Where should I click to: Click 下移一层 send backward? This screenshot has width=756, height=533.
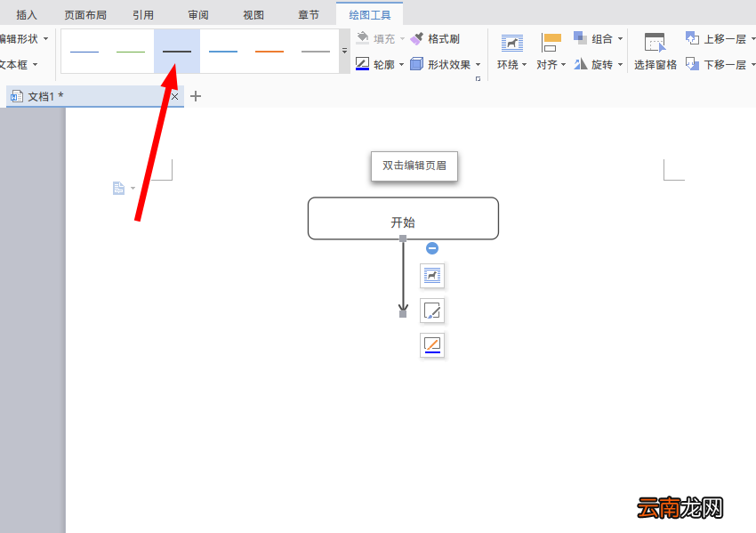coord(715,64)
